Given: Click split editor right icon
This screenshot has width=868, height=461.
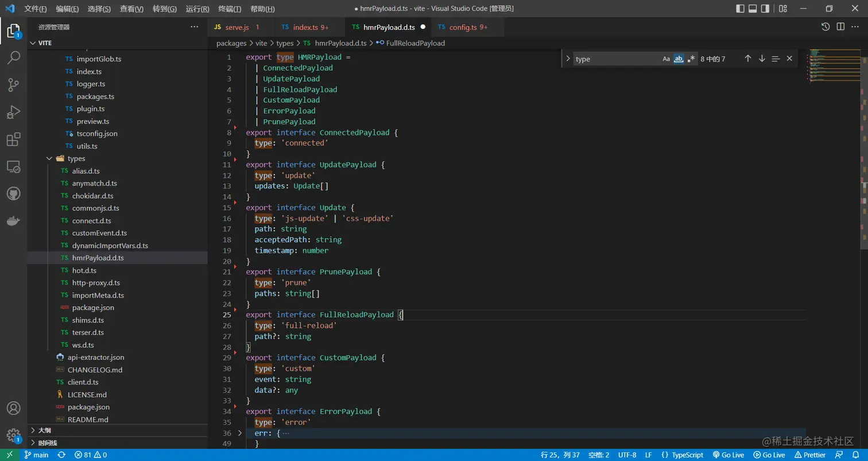Looking at the screenshot, I should [x=840, y=27].
